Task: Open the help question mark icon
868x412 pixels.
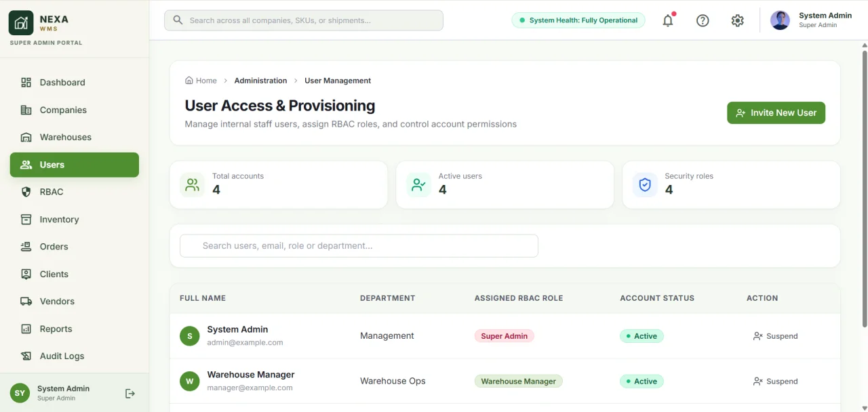Action: (703, 20)
